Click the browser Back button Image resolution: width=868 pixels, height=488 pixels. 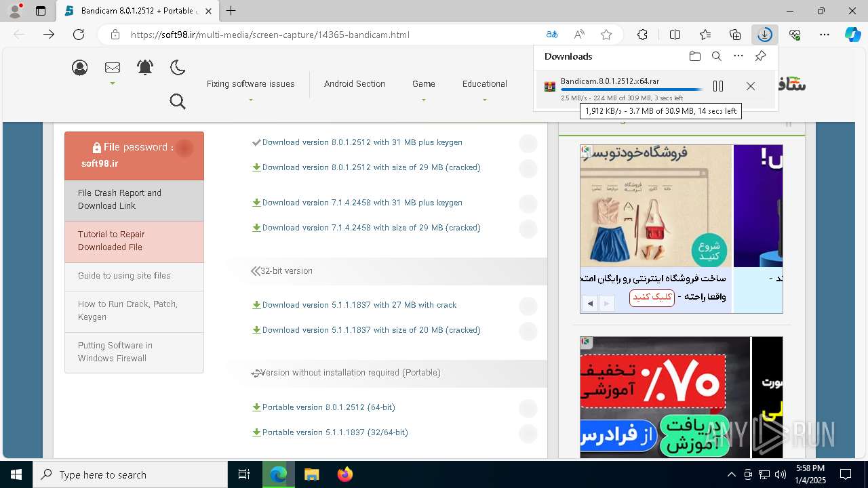click(x=19, y=35)
